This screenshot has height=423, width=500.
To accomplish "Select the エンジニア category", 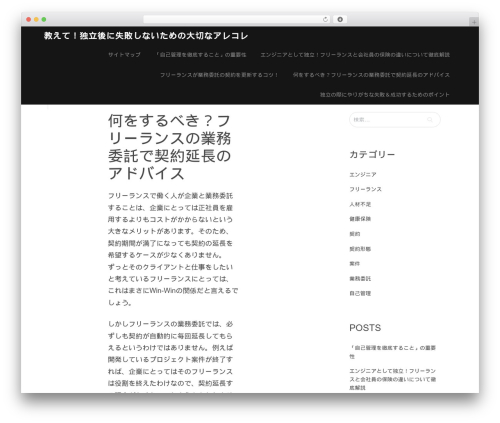I will tap(363, 174).
